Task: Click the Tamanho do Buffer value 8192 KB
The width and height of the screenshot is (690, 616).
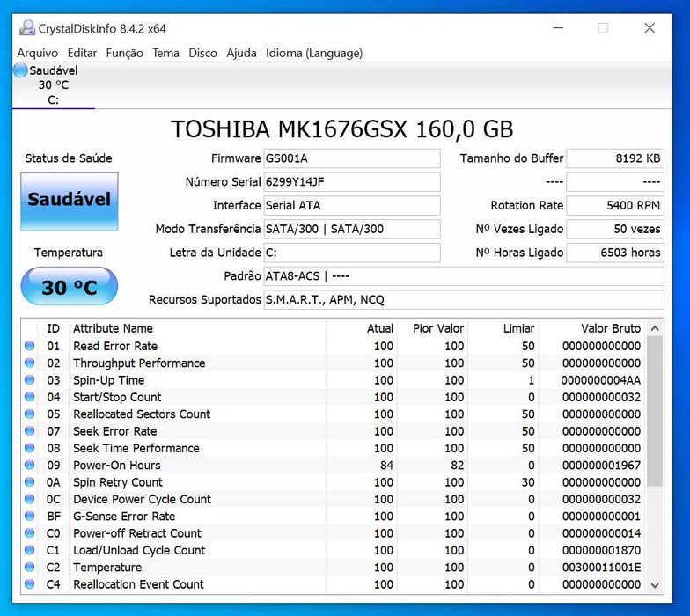Action: click(x=615, y=158)
